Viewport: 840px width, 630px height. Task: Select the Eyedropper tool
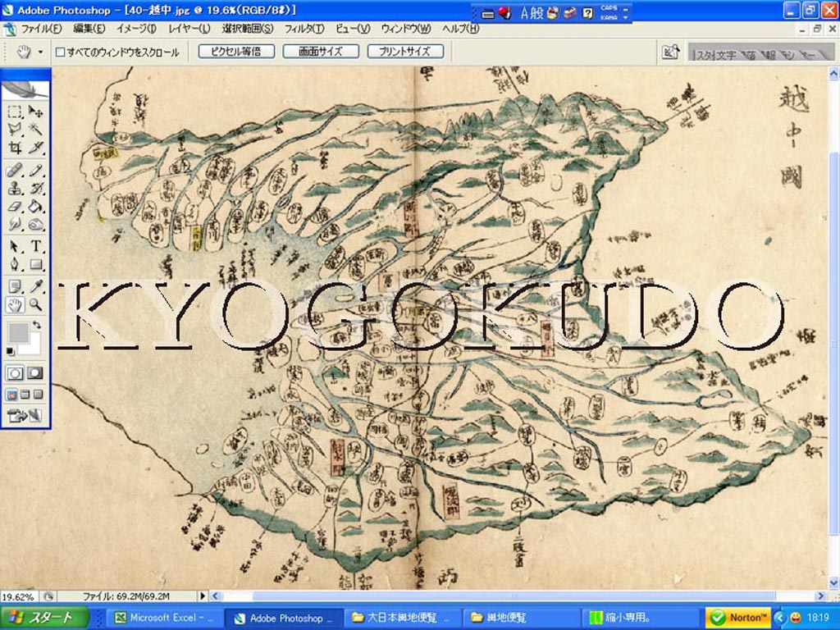pyautogui.click(x=35, y=287)
